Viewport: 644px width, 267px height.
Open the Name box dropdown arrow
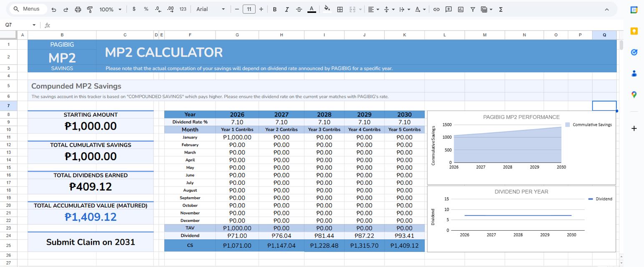point(34,25)
